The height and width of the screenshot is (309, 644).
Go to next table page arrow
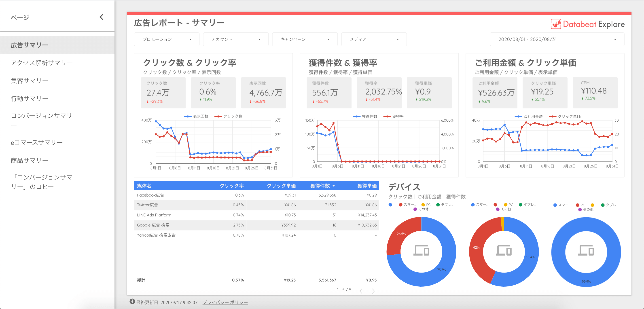point(373,291)
